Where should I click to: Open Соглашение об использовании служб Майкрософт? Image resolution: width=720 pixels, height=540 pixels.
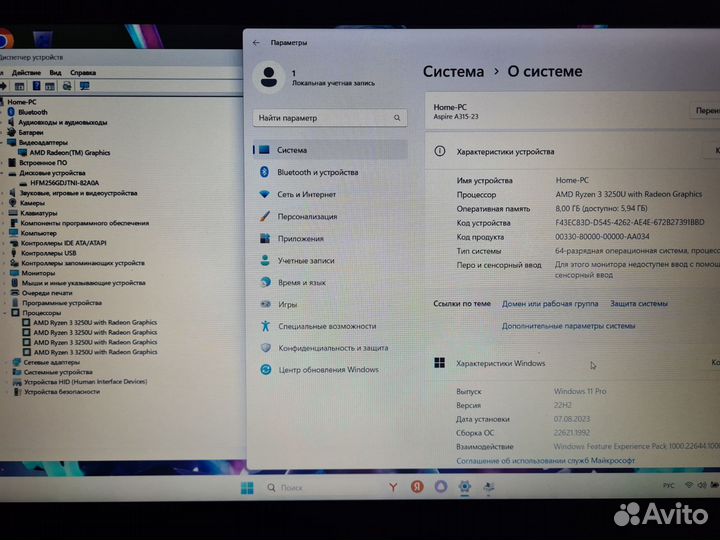546,460
